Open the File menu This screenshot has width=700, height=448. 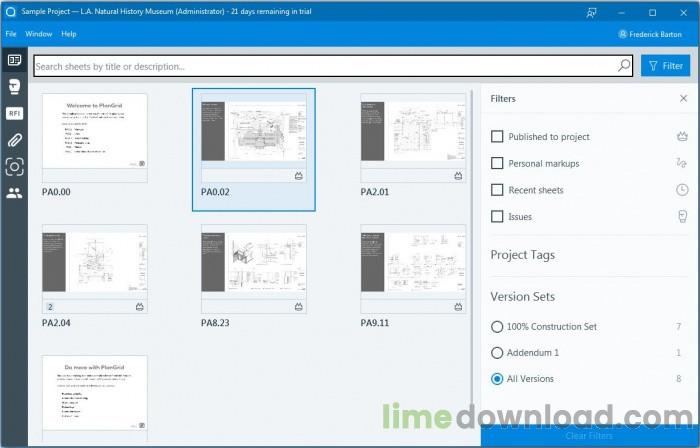[x=11, y=34]
